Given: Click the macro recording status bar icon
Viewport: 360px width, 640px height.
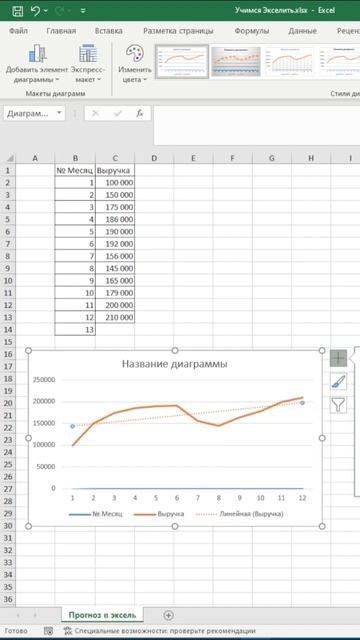Looking at the screenshot, I should (x=49, y=631).
